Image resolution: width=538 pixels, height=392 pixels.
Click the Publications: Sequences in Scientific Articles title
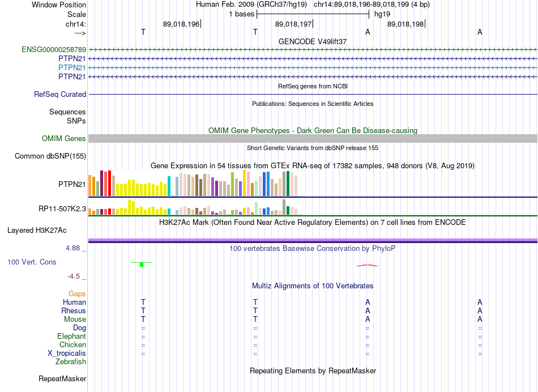click(313, 104)
